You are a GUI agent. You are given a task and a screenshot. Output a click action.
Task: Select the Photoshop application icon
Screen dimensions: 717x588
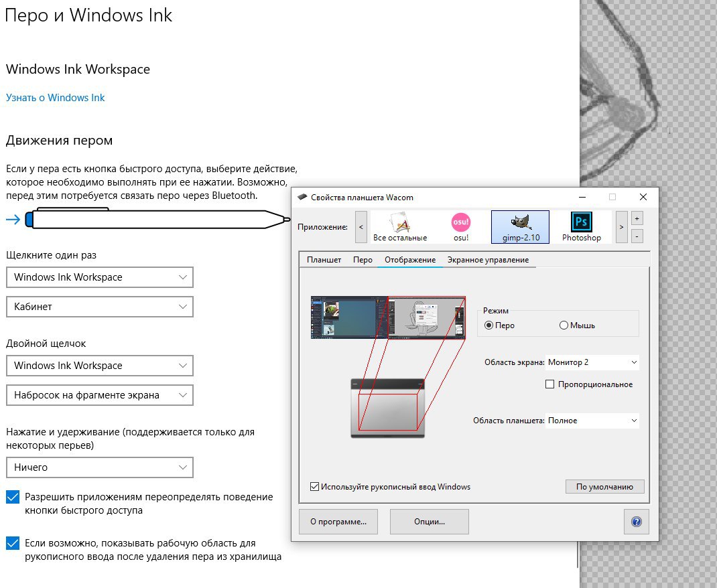pyautogui.click(x=581, y=226)
